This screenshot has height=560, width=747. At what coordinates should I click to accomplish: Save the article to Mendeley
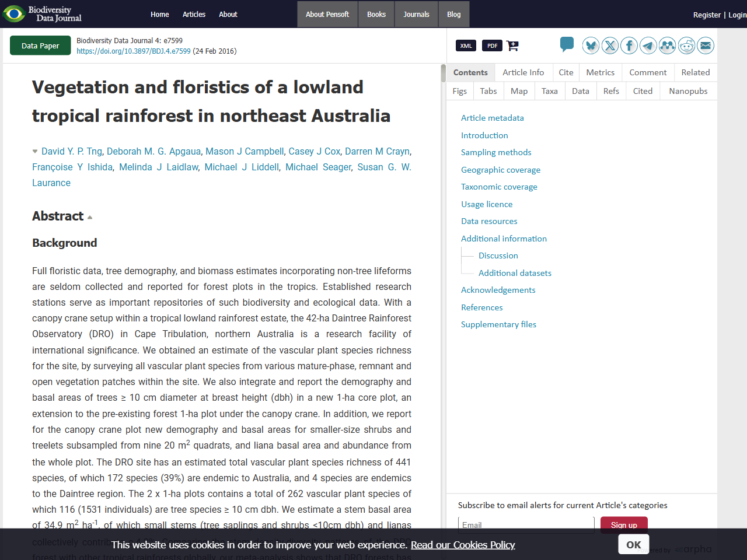(668, 45)
